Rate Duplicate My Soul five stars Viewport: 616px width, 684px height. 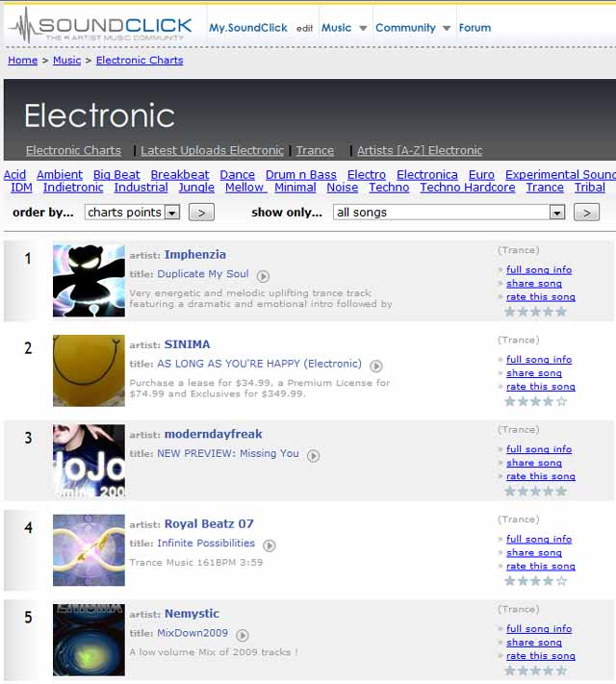[561, 312]
